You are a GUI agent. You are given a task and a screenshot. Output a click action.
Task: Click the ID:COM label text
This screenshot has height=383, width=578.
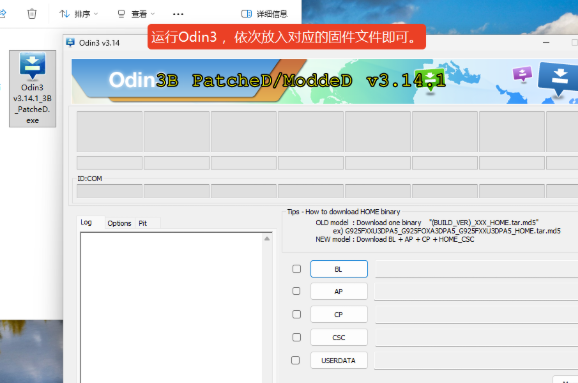click(90, 179)
